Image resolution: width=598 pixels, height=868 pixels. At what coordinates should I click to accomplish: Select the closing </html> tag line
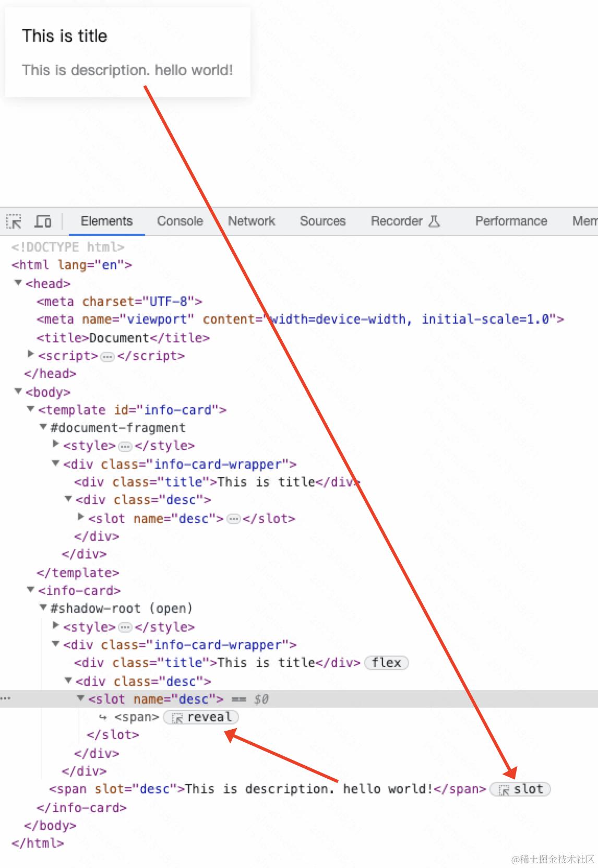tap(38, 843)
